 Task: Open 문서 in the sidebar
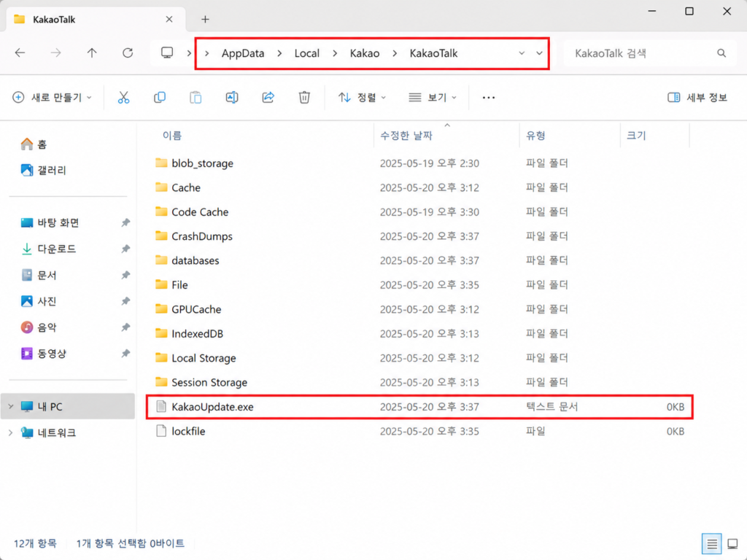39,275
